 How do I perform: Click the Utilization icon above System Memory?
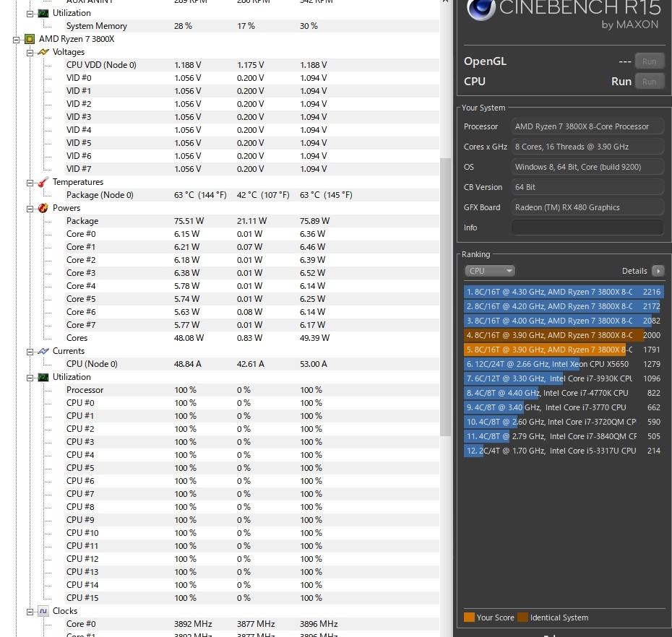(x=43, y=13)
